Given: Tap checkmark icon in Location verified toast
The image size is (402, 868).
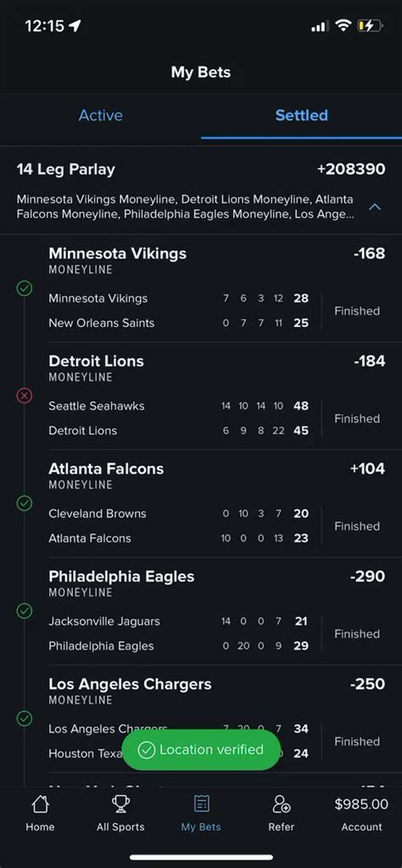Looking at the screenshot, I should [x=146, y=750].
